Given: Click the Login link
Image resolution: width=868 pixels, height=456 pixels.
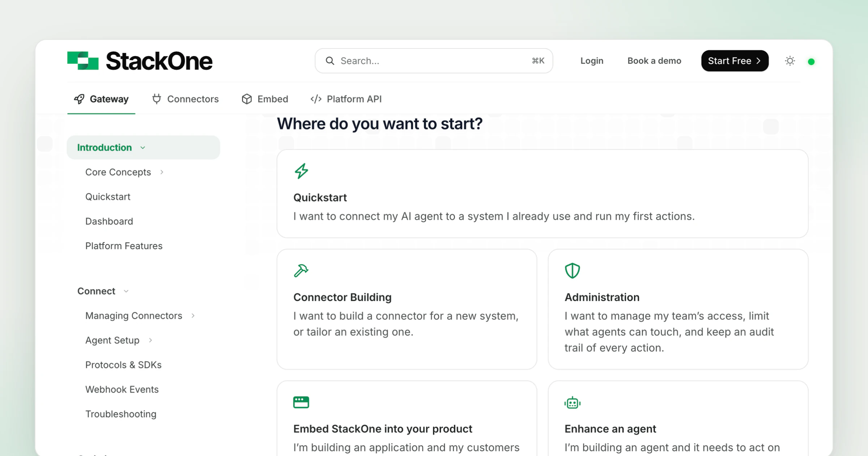Looking at the screenshot, I should [592, 61].
